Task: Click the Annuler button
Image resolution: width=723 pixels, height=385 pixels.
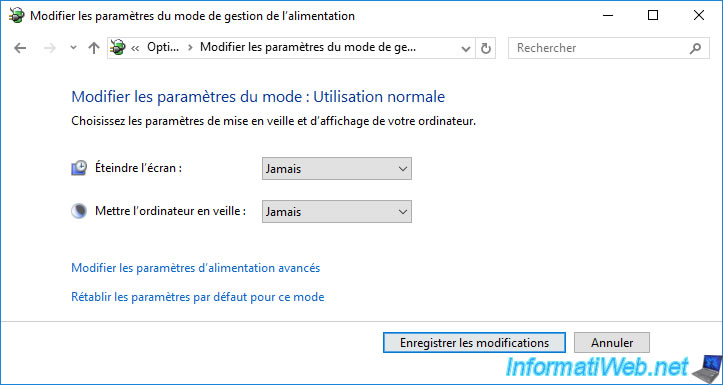Action: point(612,343)
